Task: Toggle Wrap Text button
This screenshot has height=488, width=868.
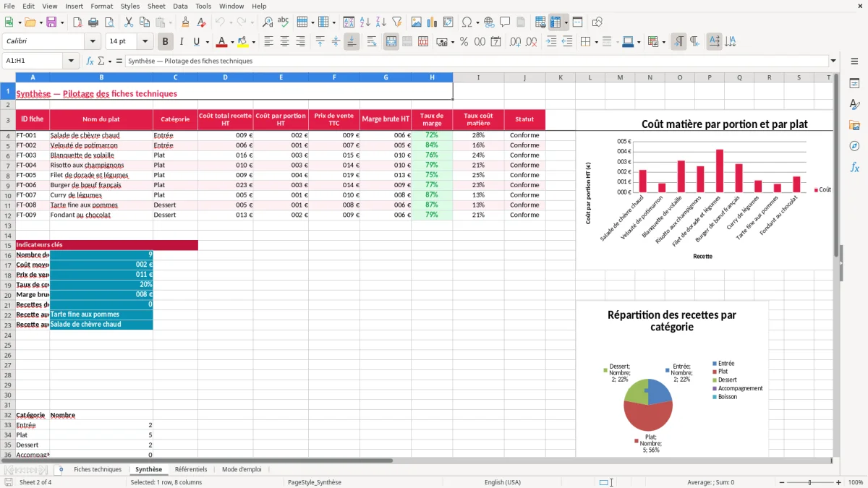Action: point(371,42)
